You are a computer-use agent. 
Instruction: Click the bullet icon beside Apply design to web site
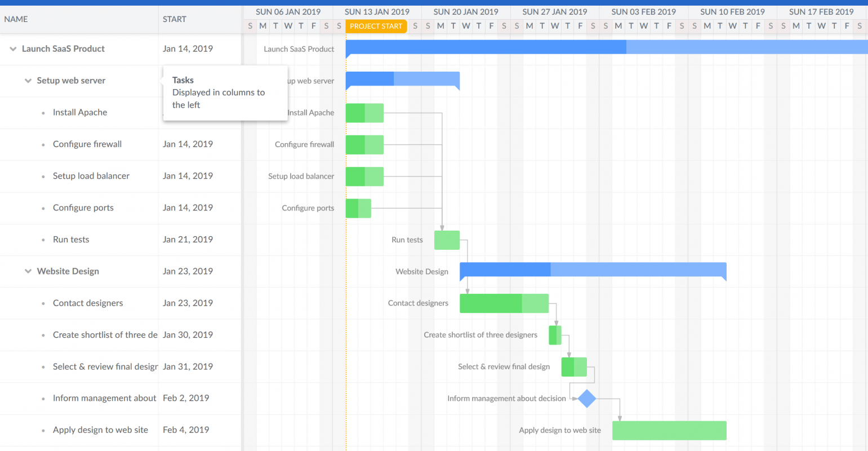coord(42,430)
